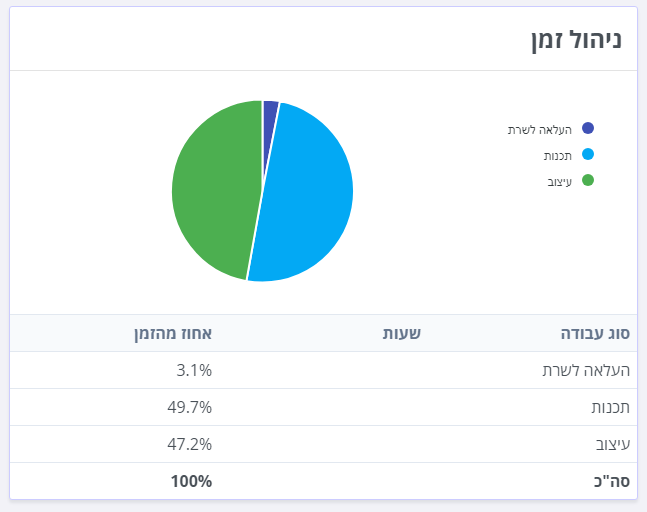Click the סוג עבודה column header
Viewport: 647px width, 512px height.
pos(595,333)
